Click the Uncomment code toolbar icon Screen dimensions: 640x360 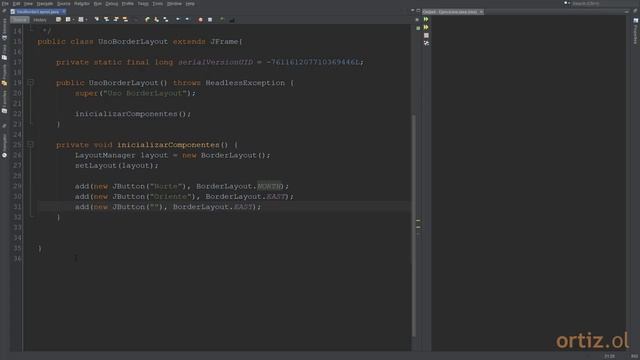tap(232, 19)
